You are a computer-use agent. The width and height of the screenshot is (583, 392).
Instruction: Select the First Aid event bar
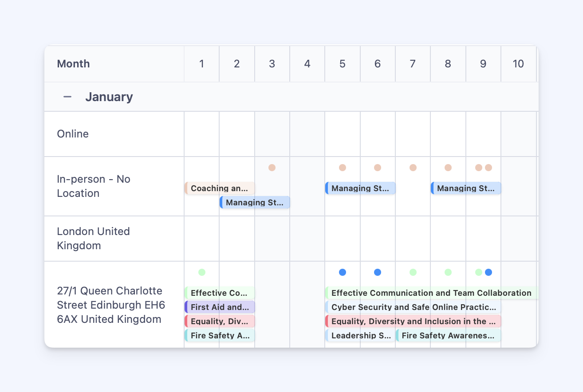point(220,307)
